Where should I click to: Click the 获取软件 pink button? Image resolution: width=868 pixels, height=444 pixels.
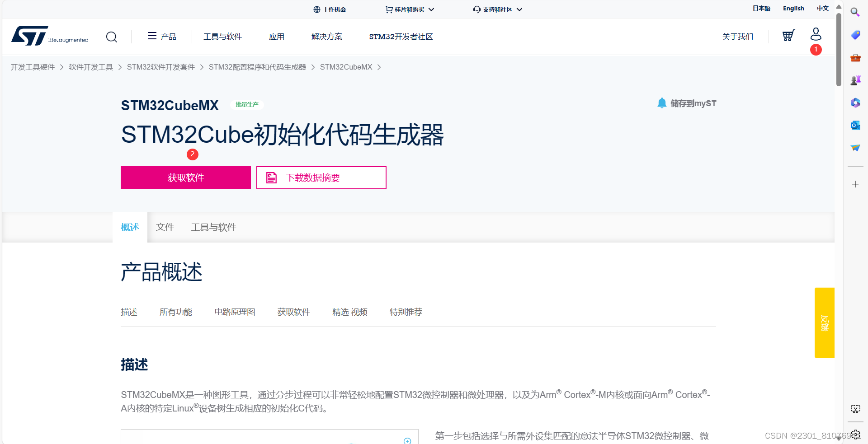pos(186,178)
